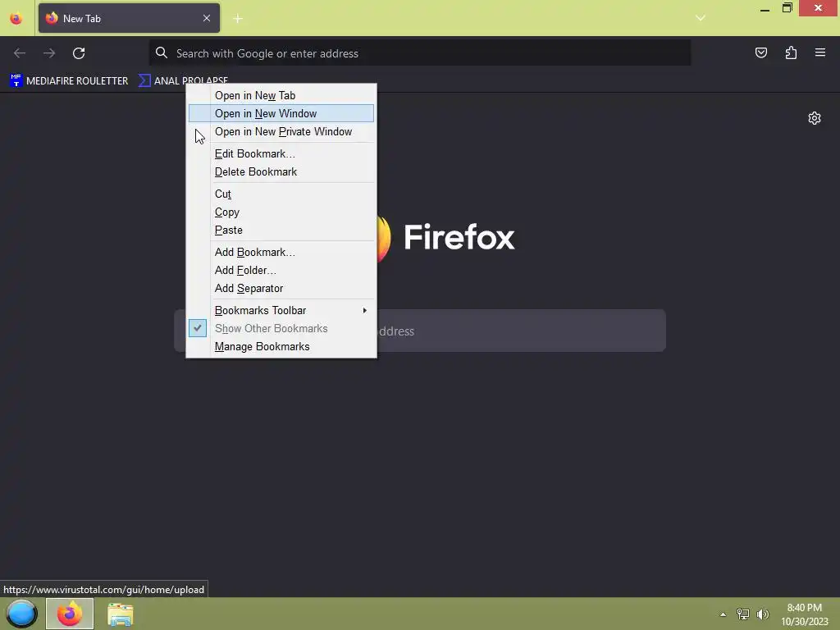This screenshot has width=840, height=630.
Task: Click the forward navigation arrow
Action: click(x=49, y=53)
